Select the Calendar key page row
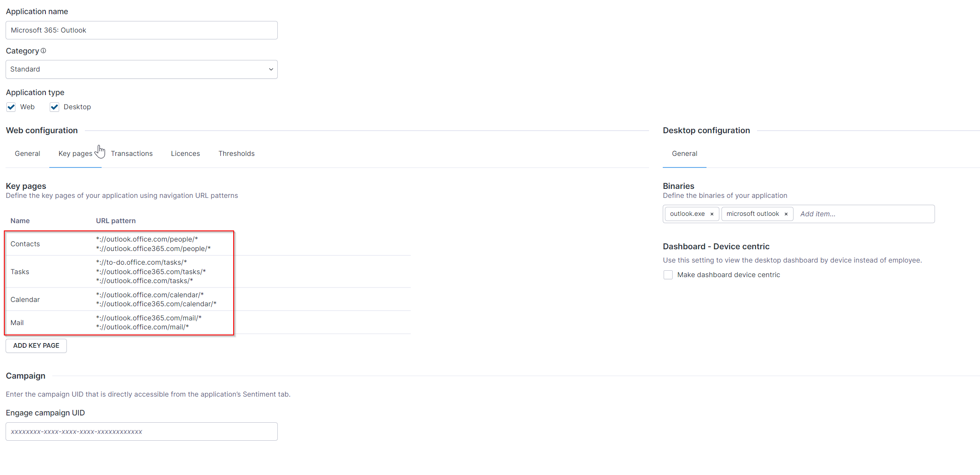Image resolution: width=980 pixels, height=475 pixels. point(208,299)
